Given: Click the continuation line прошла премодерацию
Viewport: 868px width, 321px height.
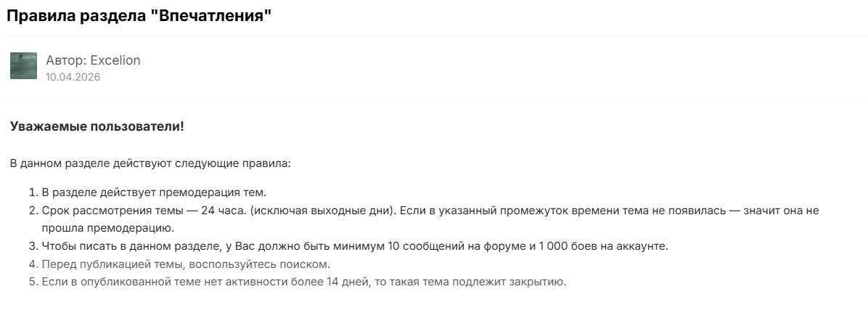Looking at the screenshot, I should tap(108, 228).
